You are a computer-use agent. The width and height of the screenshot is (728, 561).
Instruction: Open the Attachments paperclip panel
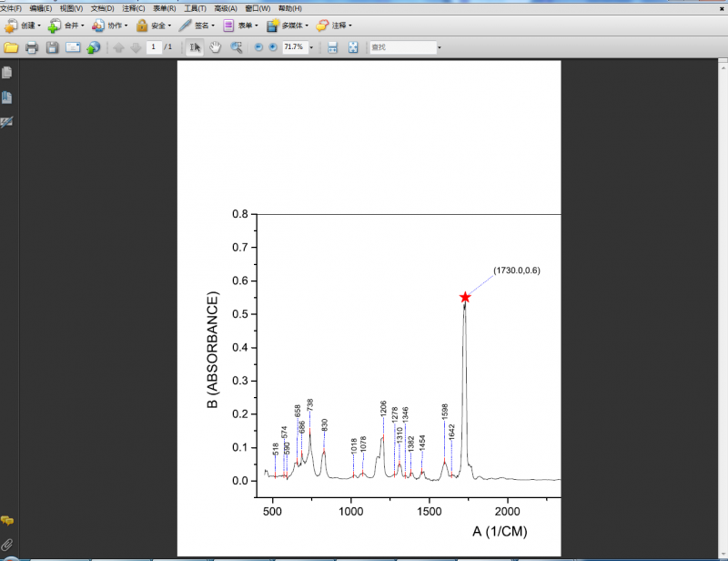7,545
